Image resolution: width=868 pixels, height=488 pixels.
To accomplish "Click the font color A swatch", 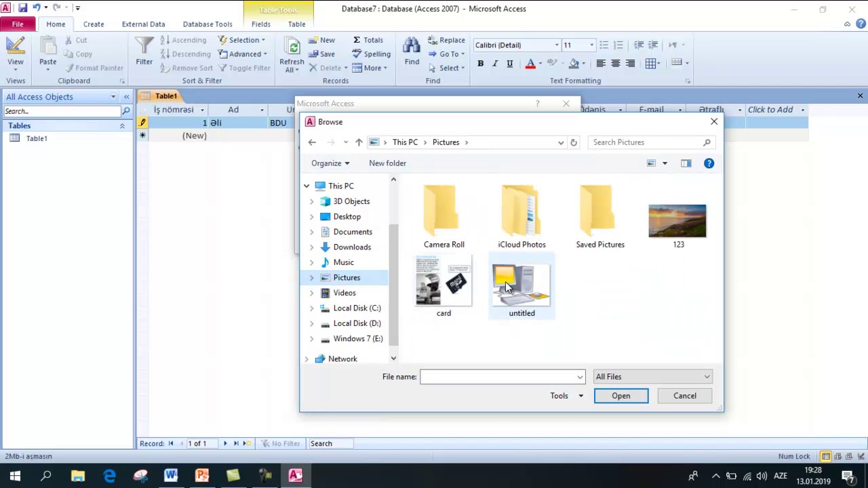I will tap(530, 64).
